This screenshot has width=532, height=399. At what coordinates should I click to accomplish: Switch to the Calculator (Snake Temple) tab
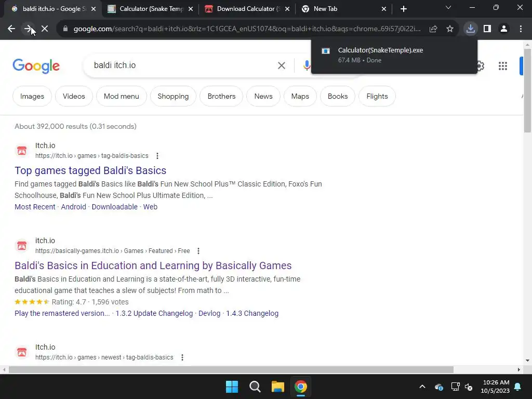pos(150,9)
